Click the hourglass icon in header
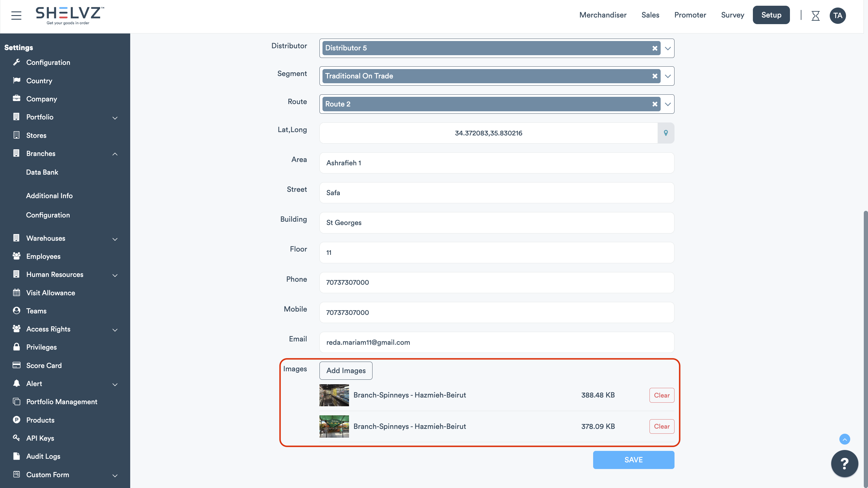This screenshot has height=488, width=868. tap(816, 15)
